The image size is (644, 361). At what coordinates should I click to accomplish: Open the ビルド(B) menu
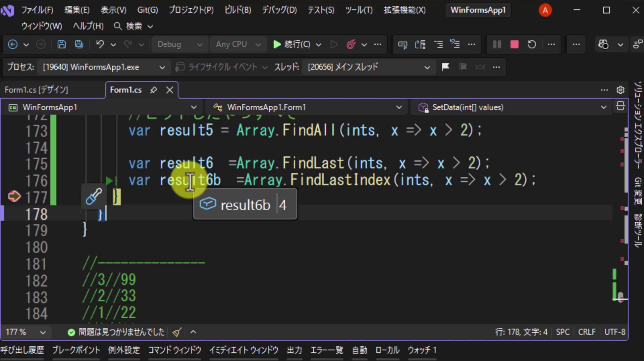(238, 10)
